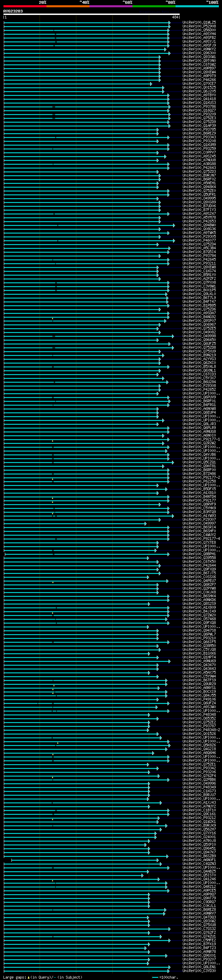Open hit UniRef100_Q93XW1
The width and height of the screenshot is (222, 980).
tap(199, 57)
